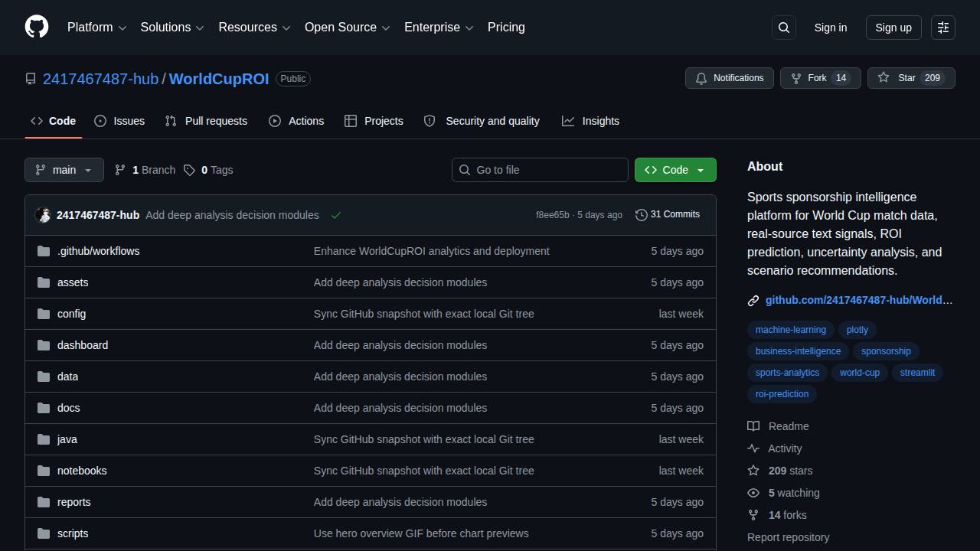This screenshot has width=980, height=551.
Task: Switch to Security and quality tab
Action: pyautogui.click(x=482, y=121)
